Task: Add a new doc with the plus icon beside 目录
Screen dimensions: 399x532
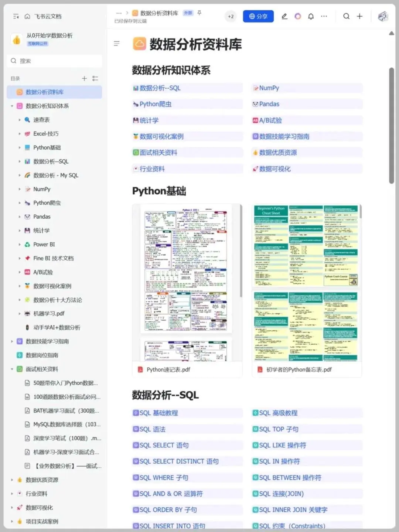Action: coord(84,78)
